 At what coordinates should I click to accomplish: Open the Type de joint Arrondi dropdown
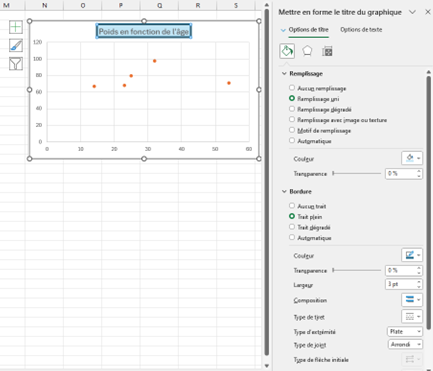(405, 344)
